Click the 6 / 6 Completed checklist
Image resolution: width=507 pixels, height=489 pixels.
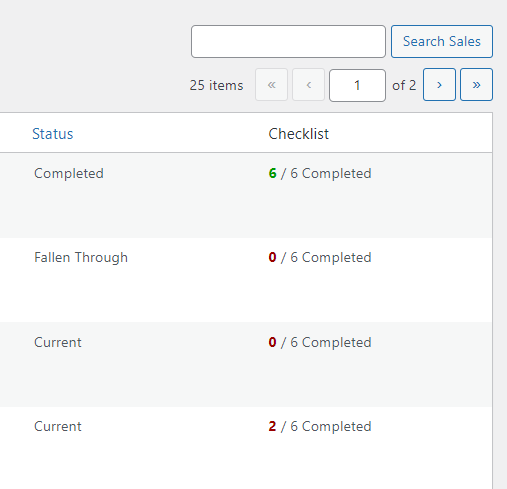tap(320, 173)
